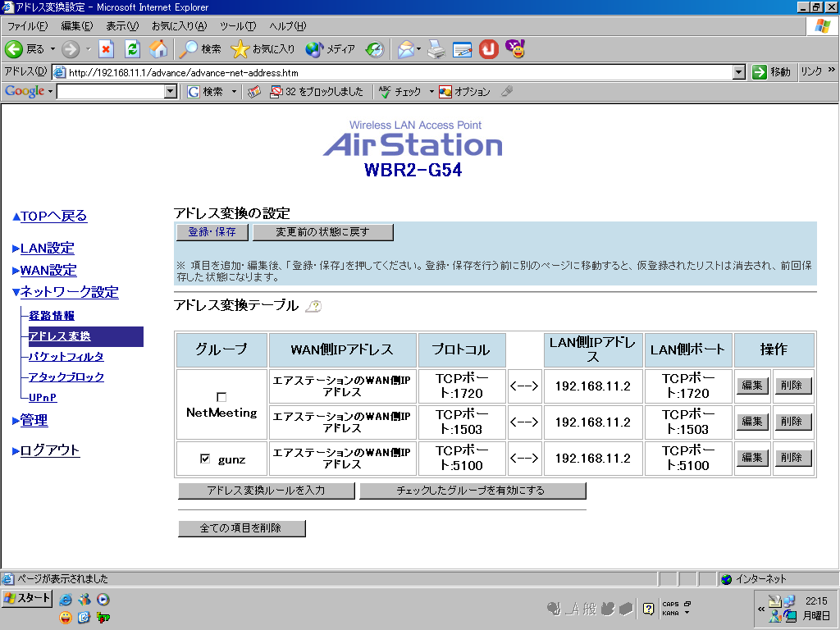Click the Forward arrow icon
Viewport: 840px width, 630px height.
(71, 49)
